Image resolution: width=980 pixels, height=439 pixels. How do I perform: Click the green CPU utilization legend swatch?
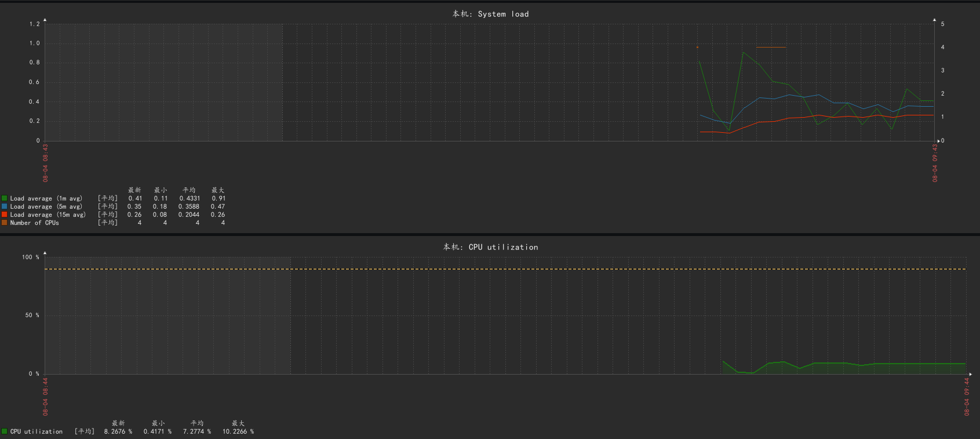click(4, 431)
